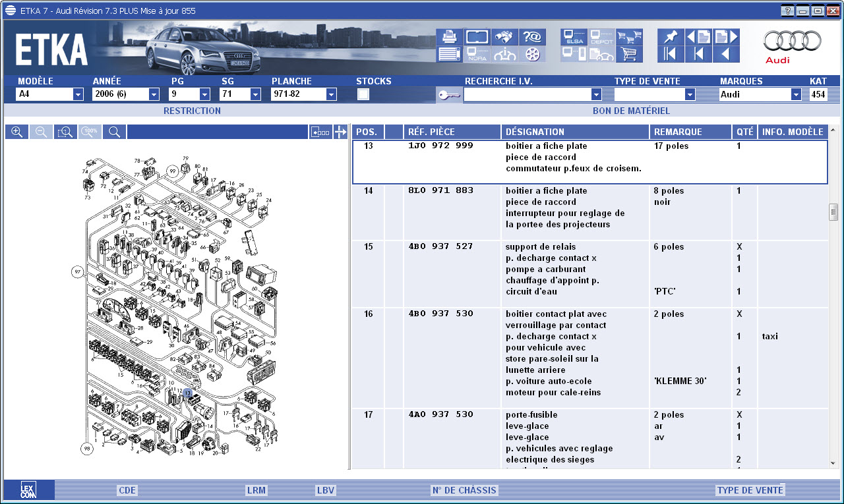
Task: Click the single shopping cart icon
Action: (x=629, y=55)
